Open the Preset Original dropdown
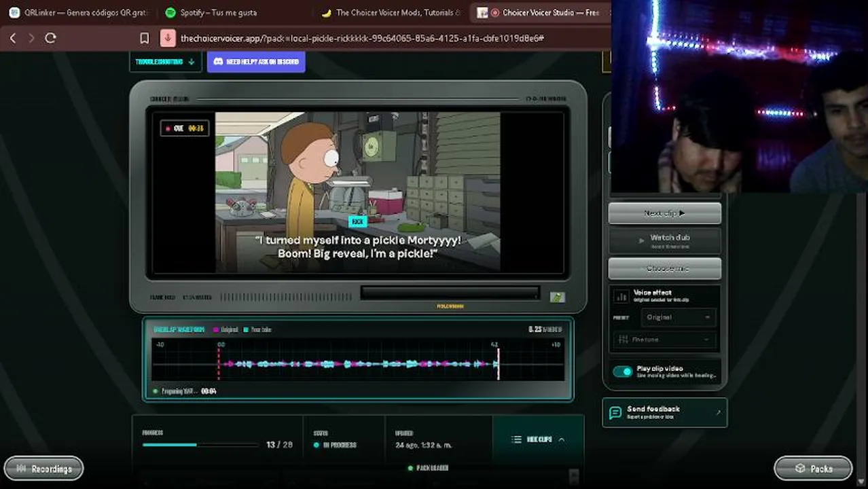 click(x=678, y=317)
